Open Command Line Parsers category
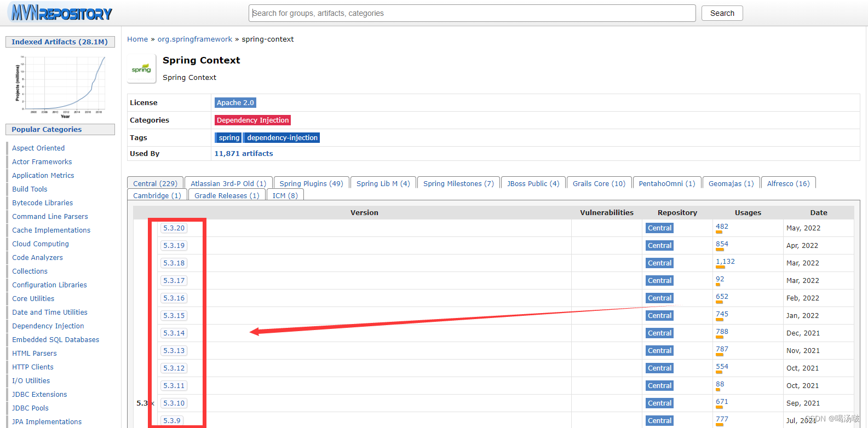 tap(50, 217)
